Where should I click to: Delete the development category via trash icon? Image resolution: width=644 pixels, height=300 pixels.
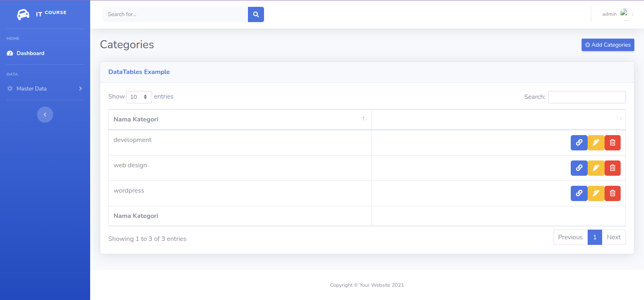click(x=612, y=143)
